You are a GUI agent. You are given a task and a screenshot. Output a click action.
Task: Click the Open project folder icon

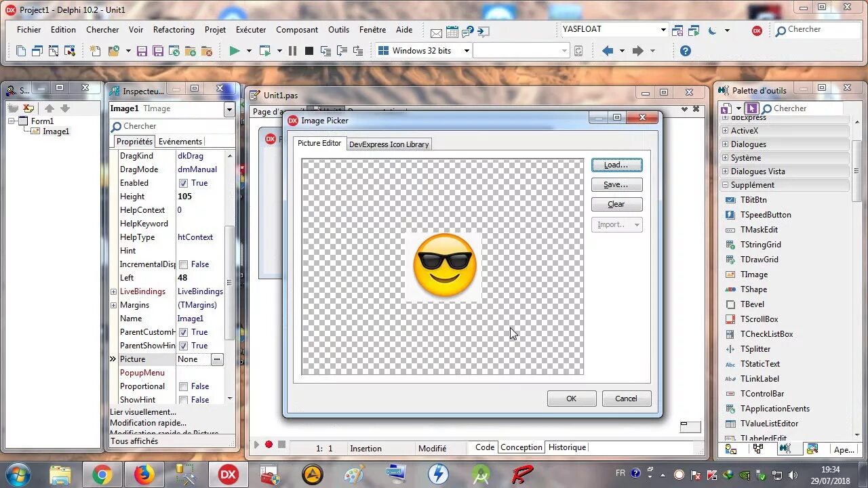[113, 51]
